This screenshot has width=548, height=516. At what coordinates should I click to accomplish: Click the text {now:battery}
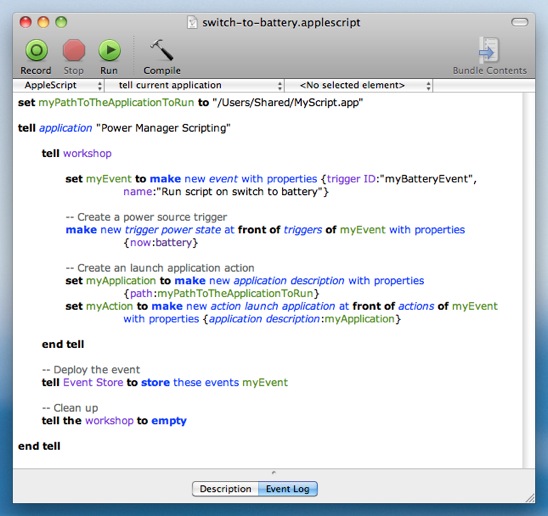161,243
